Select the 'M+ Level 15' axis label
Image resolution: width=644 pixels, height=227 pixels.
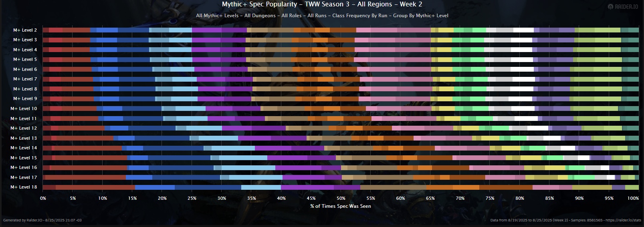24,158
